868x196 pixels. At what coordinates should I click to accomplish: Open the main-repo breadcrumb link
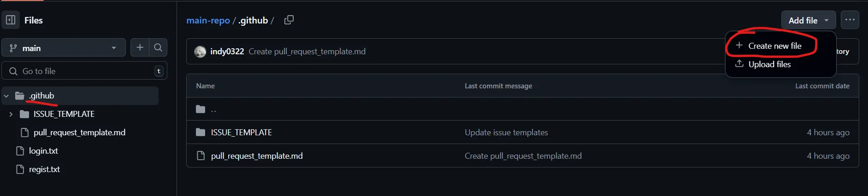click(x=208, y=20)
